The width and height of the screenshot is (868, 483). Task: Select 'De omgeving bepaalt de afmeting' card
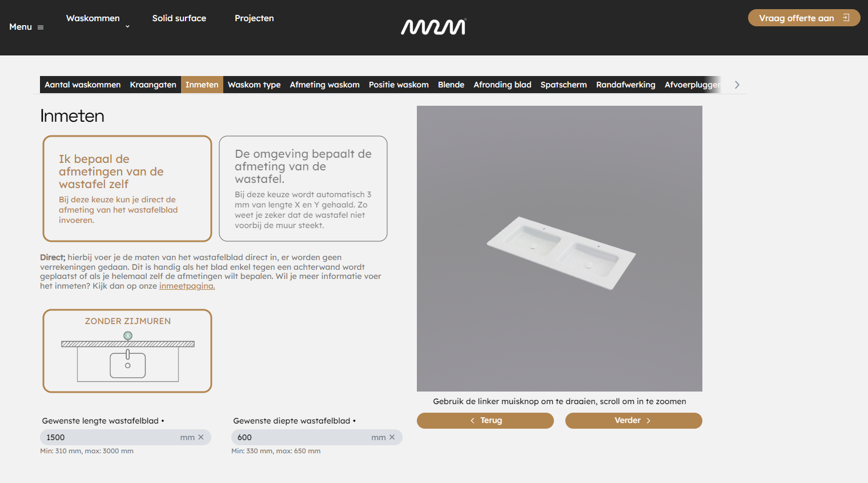[x=303, y=188]
